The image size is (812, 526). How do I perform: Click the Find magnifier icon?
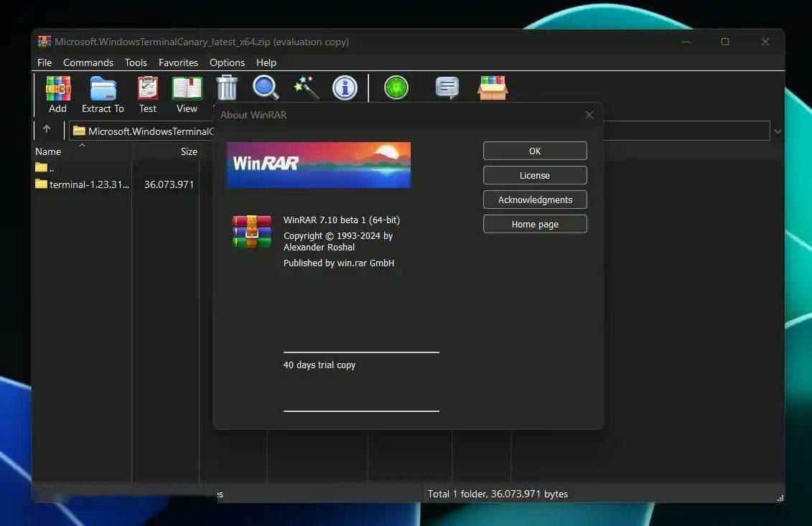[266, 88]
